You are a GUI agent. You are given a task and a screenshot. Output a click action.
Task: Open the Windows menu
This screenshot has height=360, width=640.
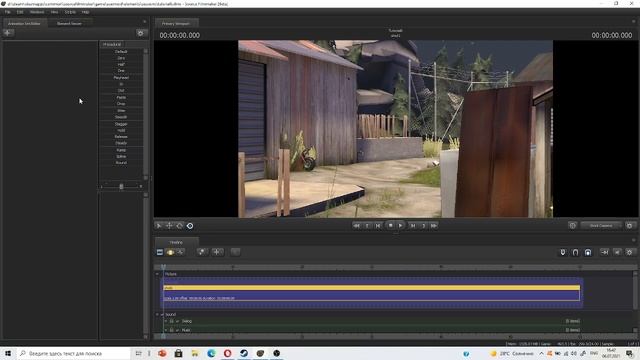[37, 12]
